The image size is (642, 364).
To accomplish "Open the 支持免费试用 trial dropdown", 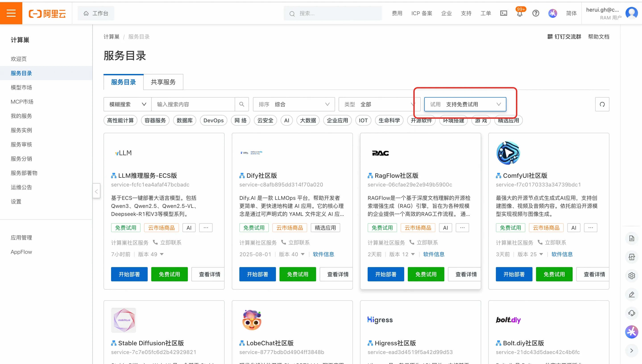I will click(465, 104).
